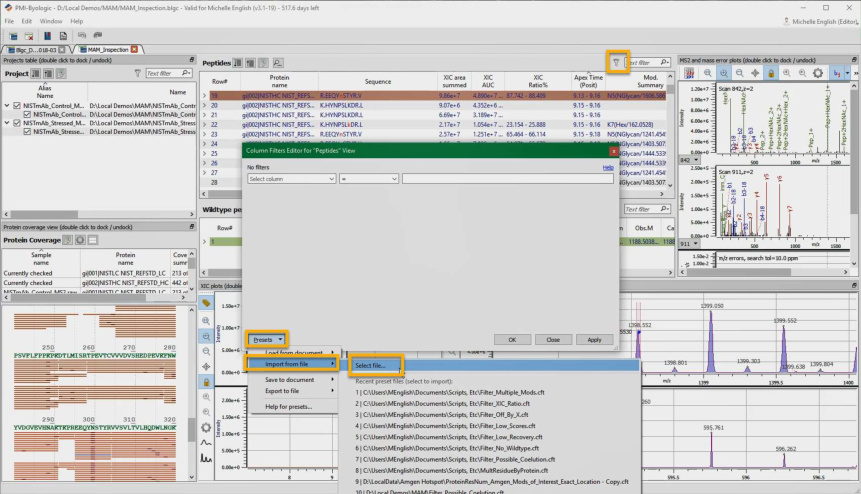Click the tag label icon in XIC toolbar
Viewport: 861px width, 494px height.
coord(206,303)
